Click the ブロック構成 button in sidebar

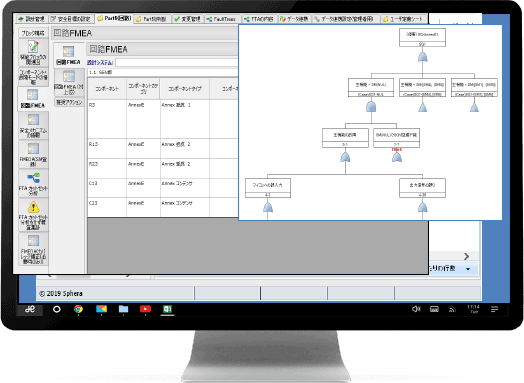coord(33,33)
